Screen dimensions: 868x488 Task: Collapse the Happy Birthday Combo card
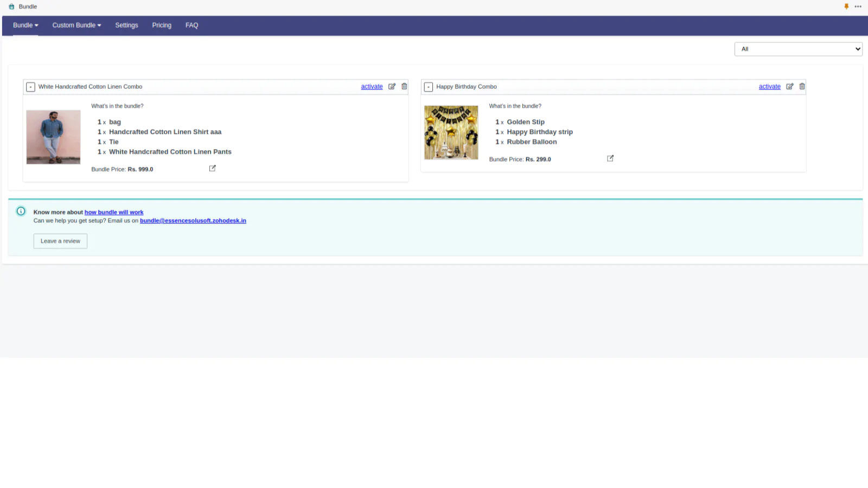point(429,87)
